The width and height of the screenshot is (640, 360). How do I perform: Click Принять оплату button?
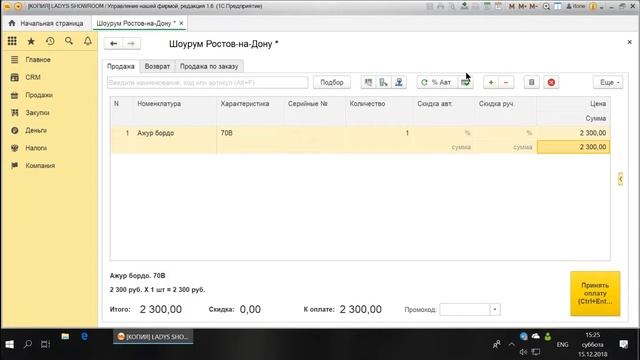pos(595,293)
